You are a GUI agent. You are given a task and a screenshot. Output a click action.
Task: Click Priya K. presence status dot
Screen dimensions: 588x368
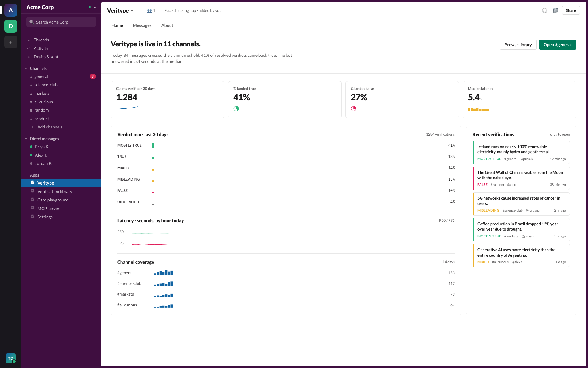(31, 147)
